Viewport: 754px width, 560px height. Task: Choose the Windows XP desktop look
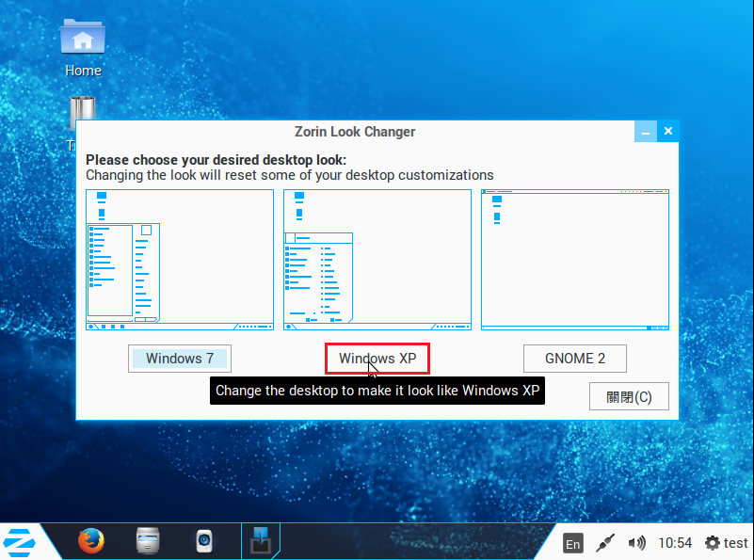(x=377, y=359)
